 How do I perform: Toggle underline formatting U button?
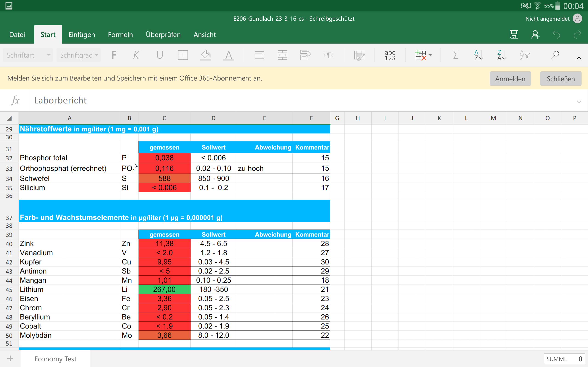[x=160, y=55]
